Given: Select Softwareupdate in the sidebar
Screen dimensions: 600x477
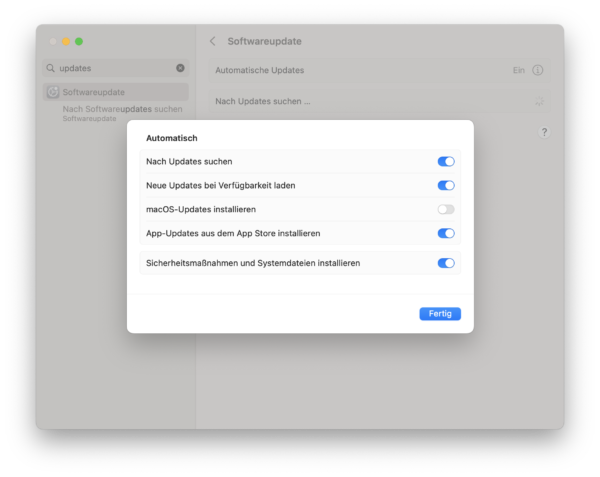Looking at the screenshot, I should (x=116, y=92).
